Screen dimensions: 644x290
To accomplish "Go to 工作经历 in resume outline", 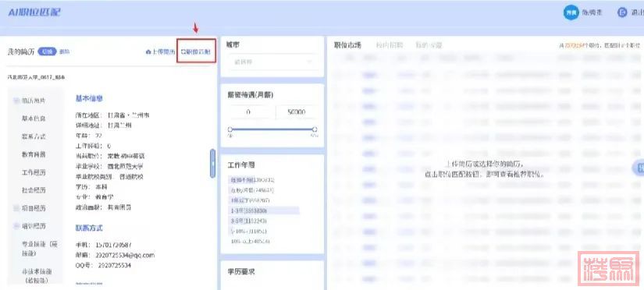I will tap(34, 172).
